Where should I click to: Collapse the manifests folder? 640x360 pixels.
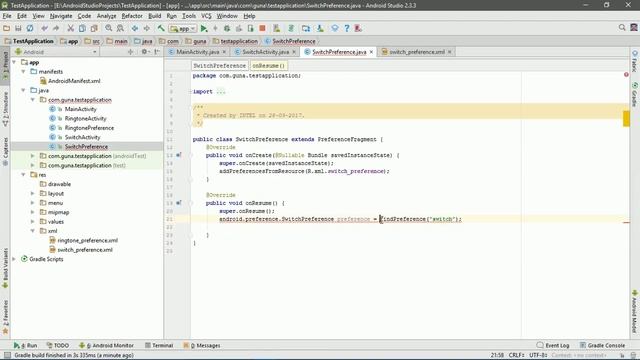click(x=24, y=71)
